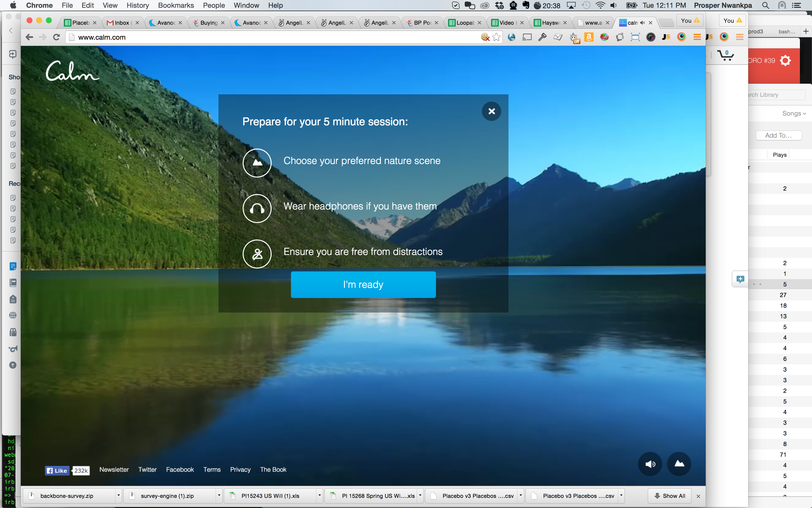Click the ColorZilla eye extension icon
This screenshot has height=508, width=812.
click(x=681, y=37)
